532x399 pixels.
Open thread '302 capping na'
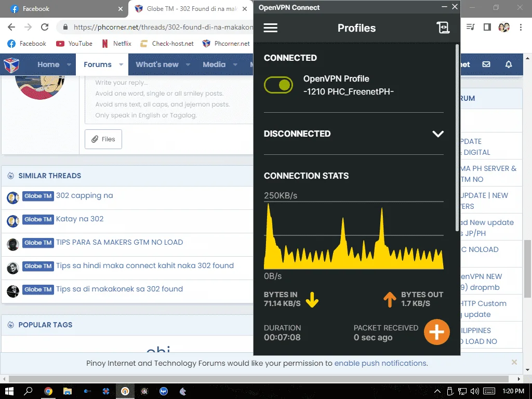[85, 195]
